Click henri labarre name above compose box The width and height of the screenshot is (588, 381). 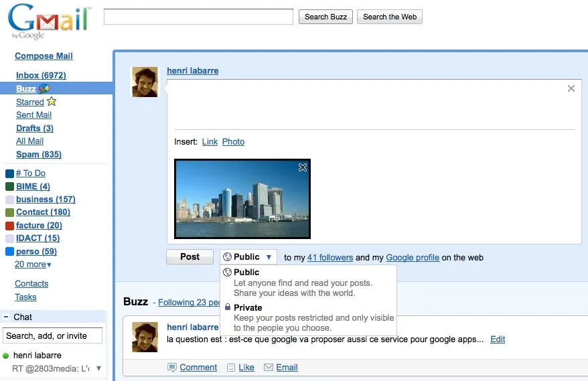[x=193, y=71]
